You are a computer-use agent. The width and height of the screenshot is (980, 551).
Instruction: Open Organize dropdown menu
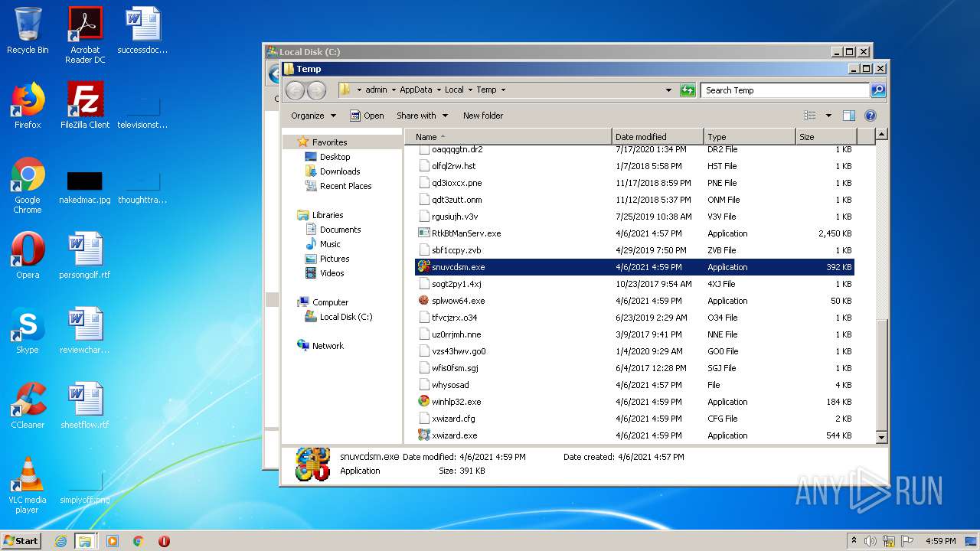[x=313, y=116]
